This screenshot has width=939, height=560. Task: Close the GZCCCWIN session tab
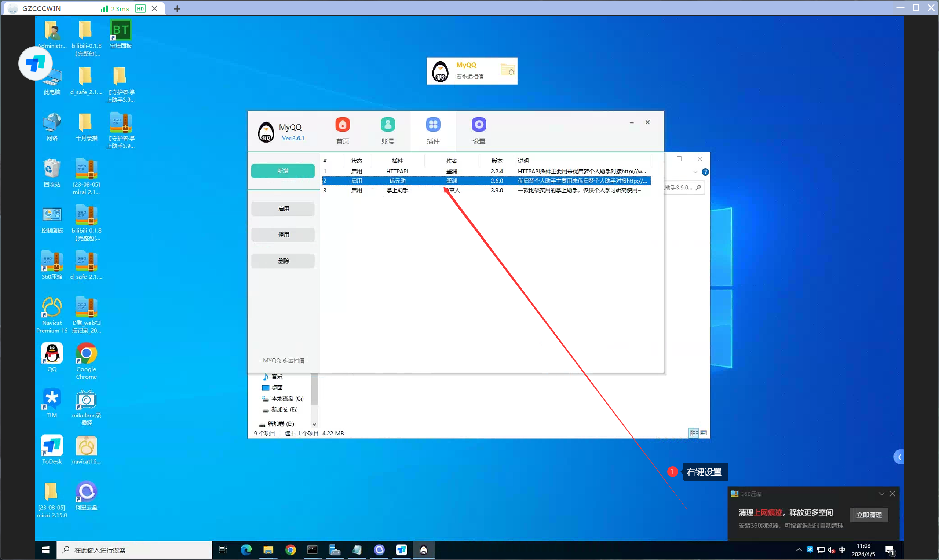pos(154,9)
